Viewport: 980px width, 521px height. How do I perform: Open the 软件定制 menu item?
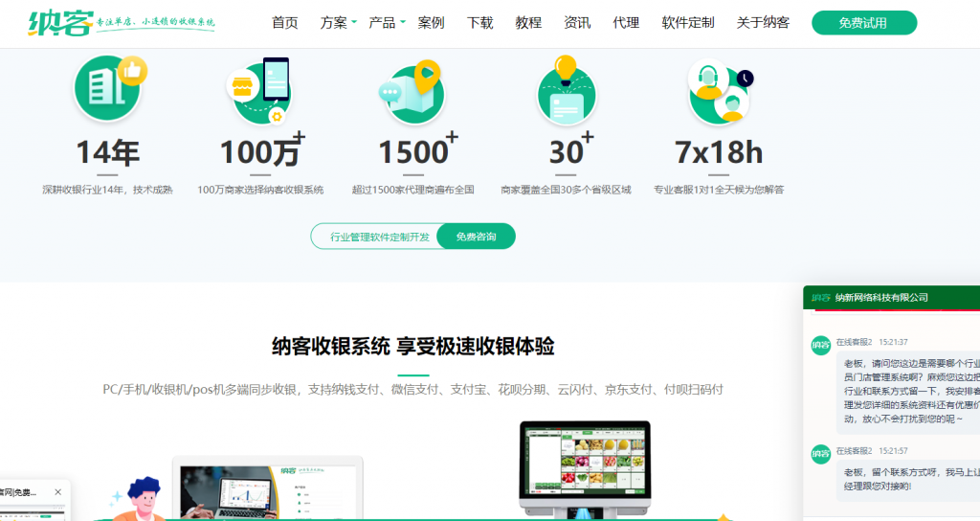tap(687, 23)
